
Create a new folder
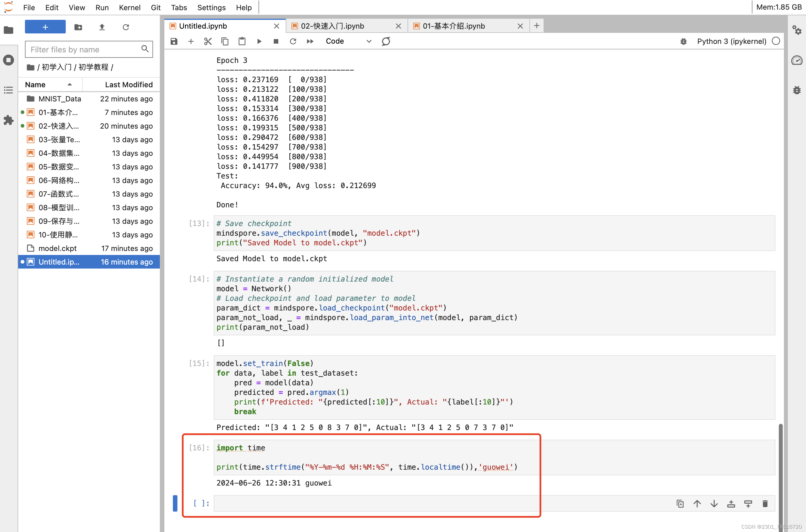pos(78,27)
